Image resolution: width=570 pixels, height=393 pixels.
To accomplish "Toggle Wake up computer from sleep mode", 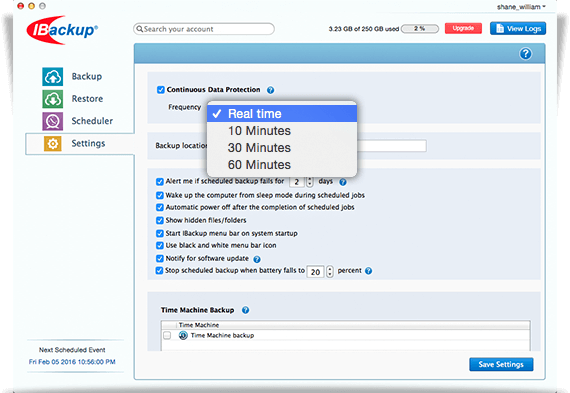I will (160, 195).
